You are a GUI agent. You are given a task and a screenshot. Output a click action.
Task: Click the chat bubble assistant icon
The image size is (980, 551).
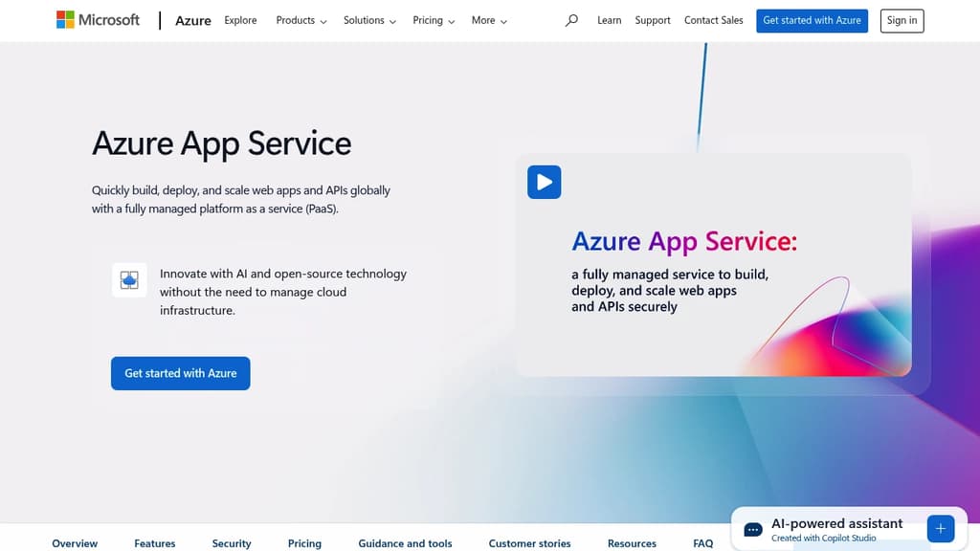coord(753,530)
